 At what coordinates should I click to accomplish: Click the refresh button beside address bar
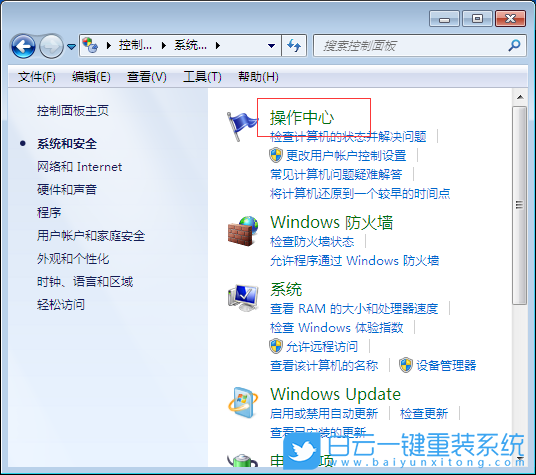tap(294, 45)
